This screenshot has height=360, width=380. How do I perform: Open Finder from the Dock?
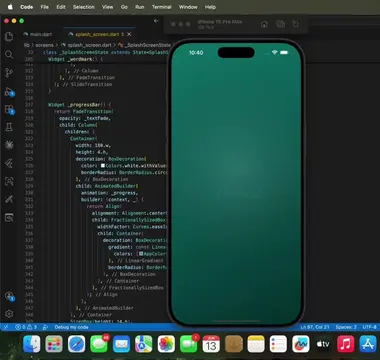click(32, 344)
